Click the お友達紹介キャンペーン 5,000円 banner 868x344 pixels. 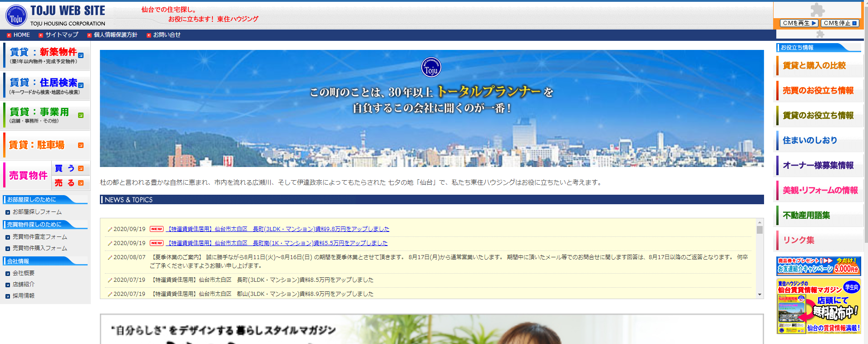819,266
